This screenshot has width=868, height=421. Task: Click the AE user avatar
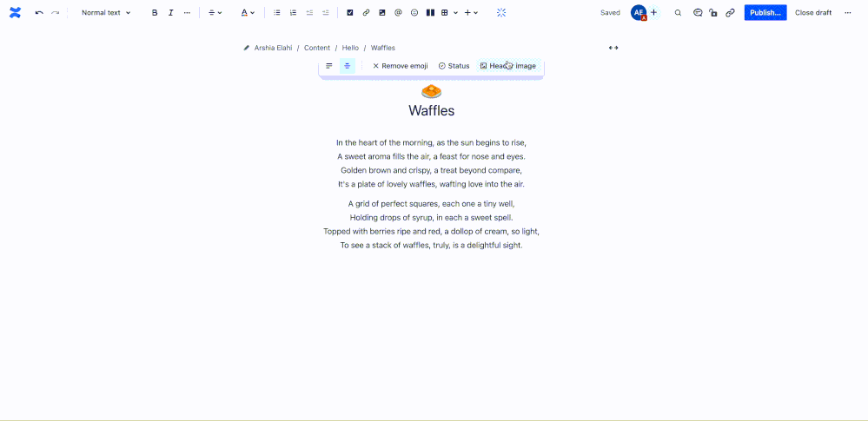(639, 13)
